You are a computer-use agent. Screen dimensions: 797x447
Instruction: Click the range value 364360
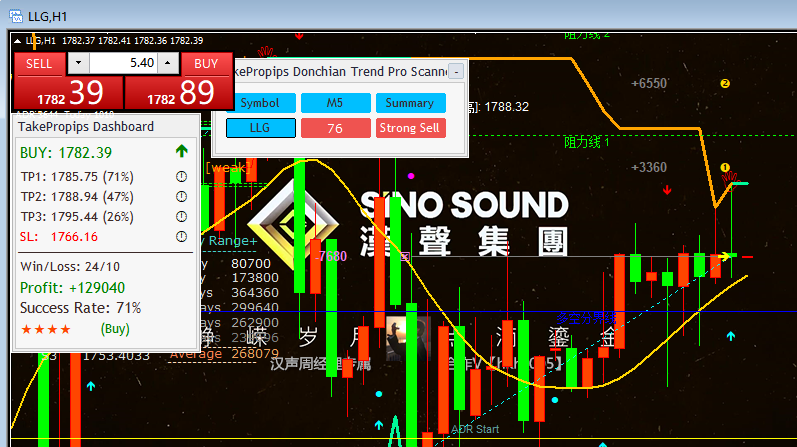pyautogui.click(x=255, y=293)
